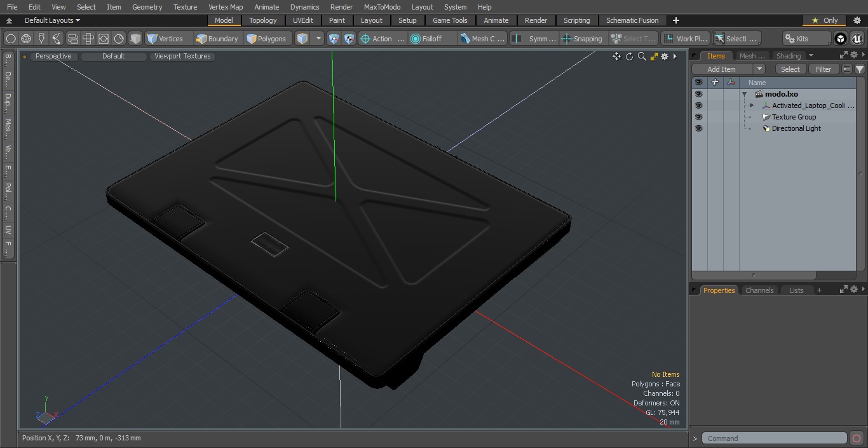Click the star Only button
Image resolution: width=868 pixels, height=448 pixels.
tap(824, 20)
